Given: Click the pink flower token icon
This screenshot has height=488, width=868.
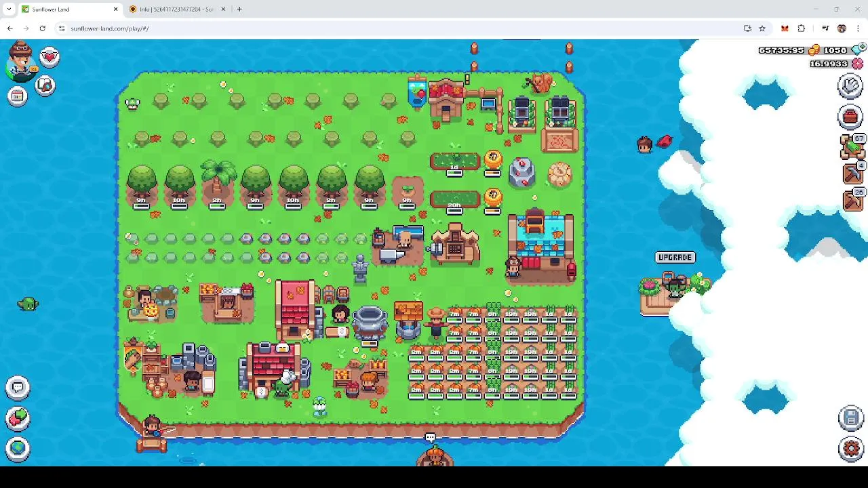Looking at the screenshot, I should pos(857,64).
